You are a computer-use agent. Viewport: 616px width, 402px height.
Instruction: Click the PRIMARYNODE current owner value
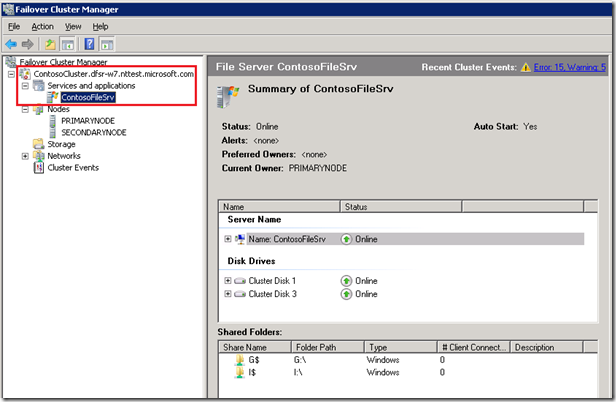[x=318, y=168]
